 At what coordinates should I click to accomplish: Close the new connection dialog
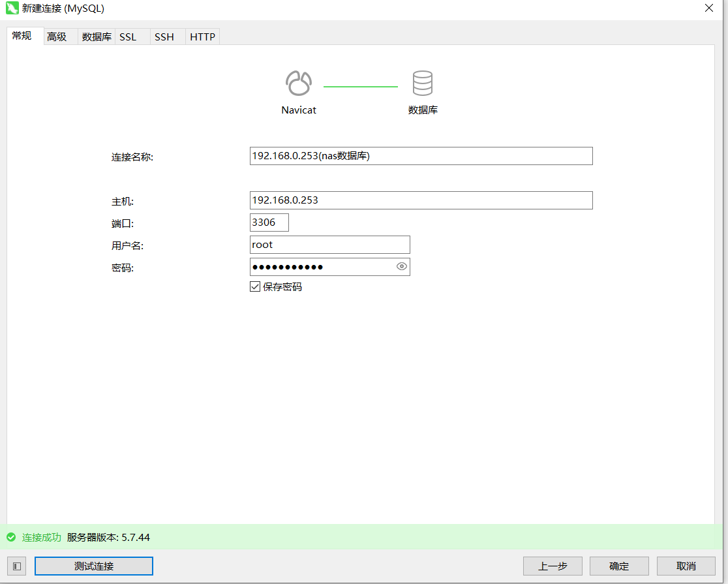pos(708,8)
